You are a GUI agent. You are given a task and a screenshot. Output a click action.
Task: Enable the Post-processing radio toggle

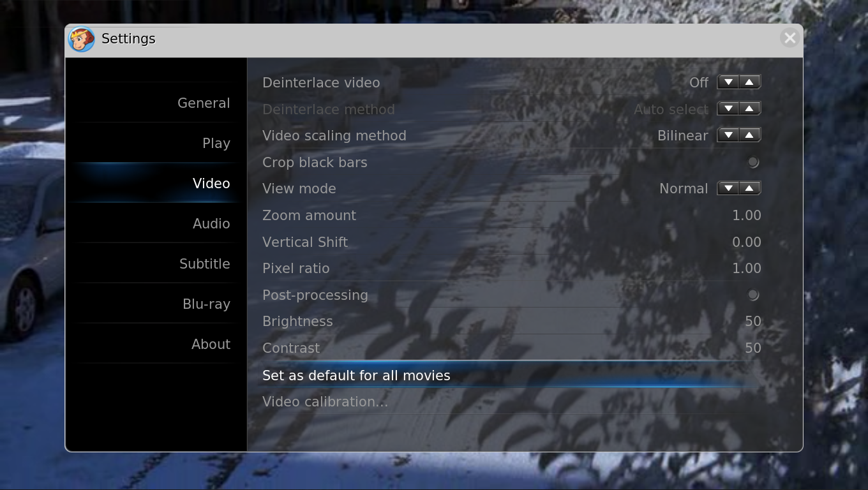pos(753,295)
